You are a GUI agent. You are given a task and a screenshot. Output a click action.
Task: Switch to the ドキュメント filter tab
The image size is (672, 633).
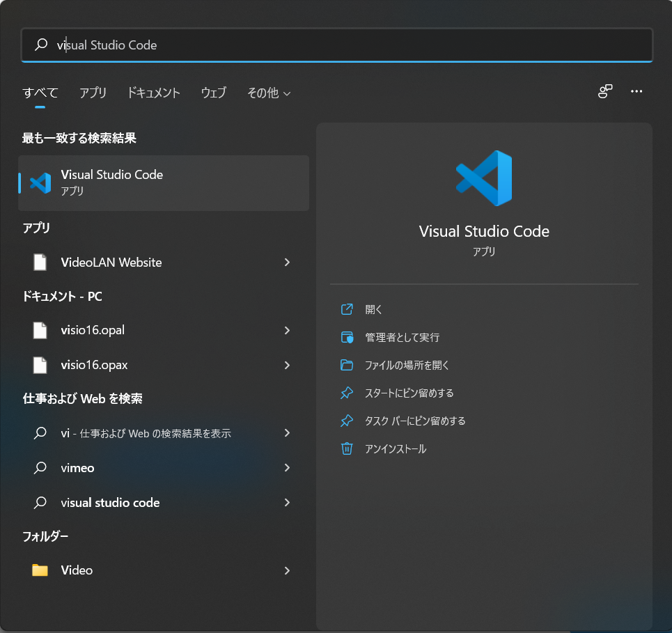[154, 93]
